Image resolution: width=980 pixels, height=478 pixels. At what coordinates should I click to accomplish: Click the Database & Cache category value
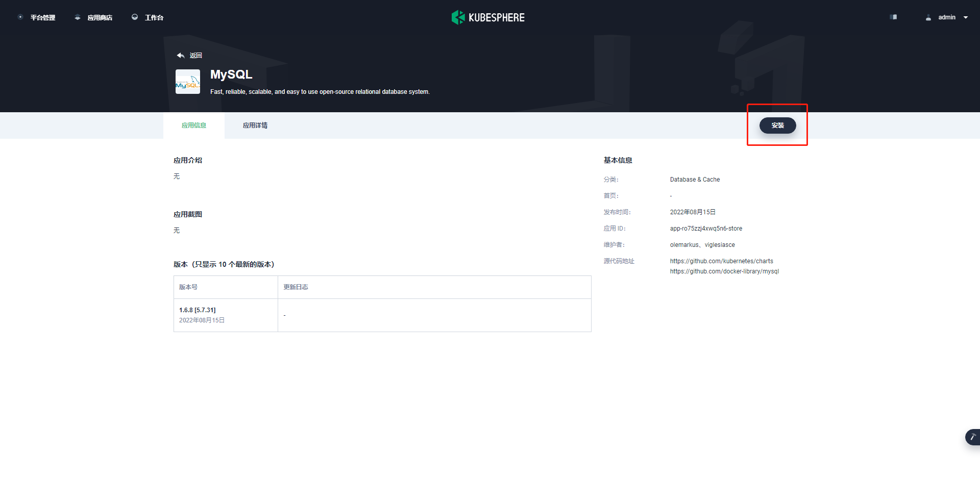[695, 180]
